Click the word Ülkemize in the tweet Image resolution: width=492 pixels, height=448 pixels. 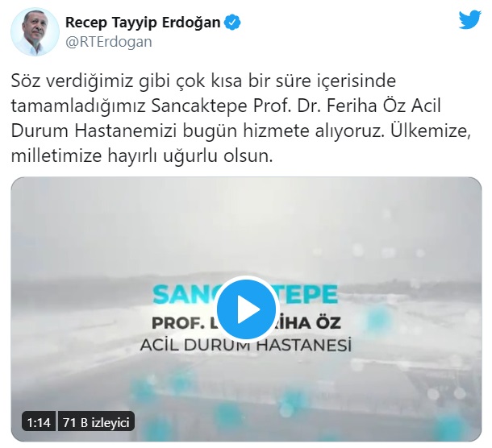pyautogui.click(x=431, y=131)
